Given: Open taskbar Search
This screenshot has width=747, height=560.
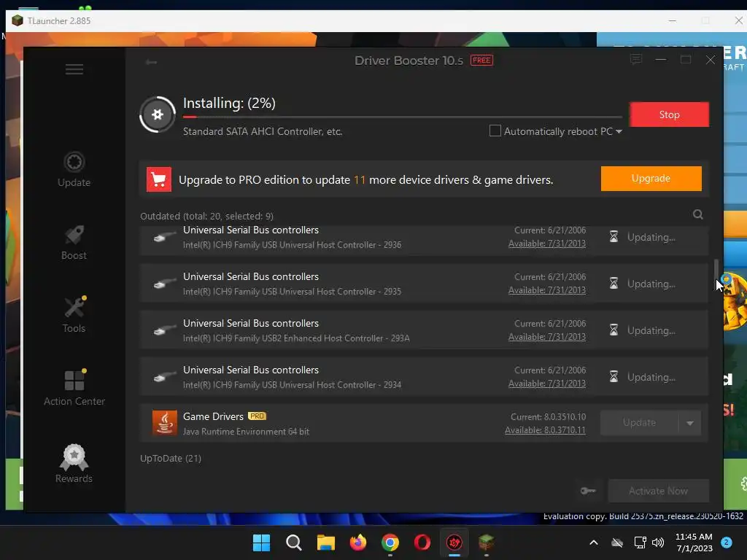Looking at the screenshot, I should point(294,542).
